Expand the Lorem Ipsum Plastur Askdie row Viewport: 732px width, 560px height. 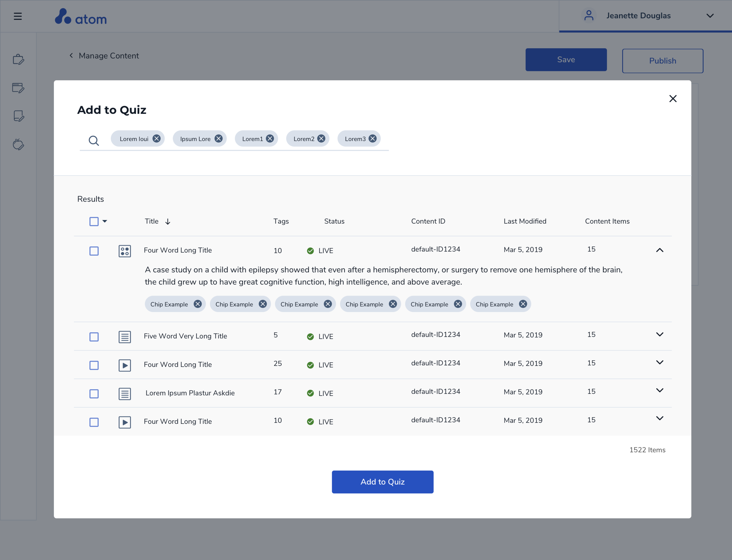660,390
